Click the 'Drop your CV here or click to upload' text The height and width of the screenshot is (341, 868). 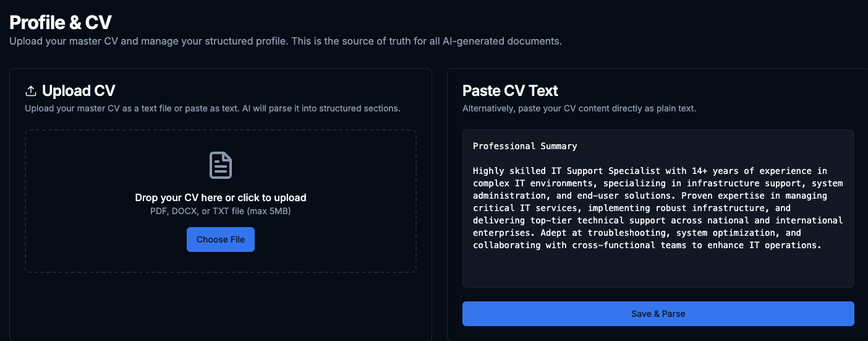point(221,198)
